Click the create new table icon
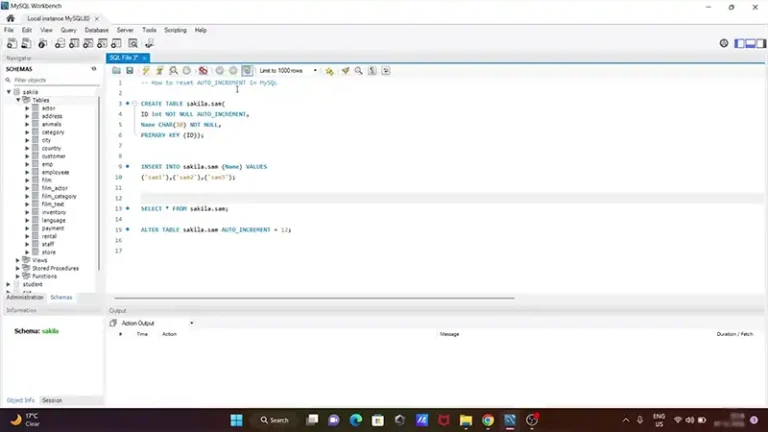Image resolution: width=768 pixels, height=432 pixels. [74, 44]
